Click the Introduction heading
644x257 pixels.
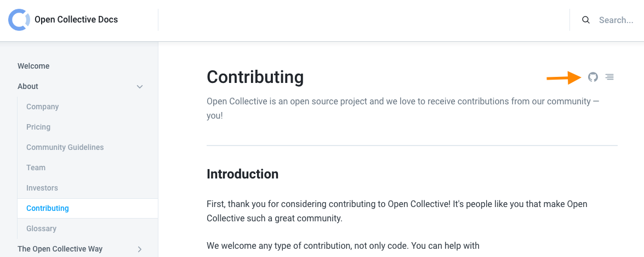(242, 174)
